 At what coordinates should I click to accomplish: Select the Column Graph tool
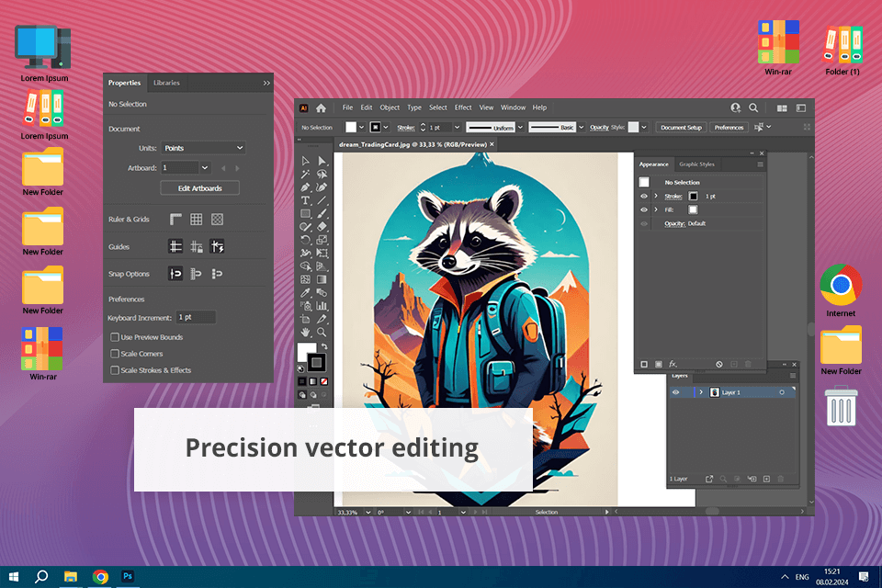[322, 306]
